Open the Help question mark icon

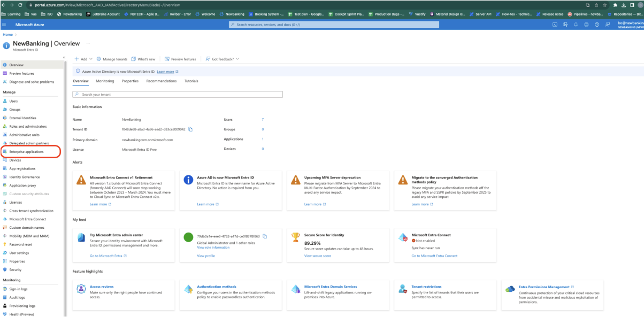pos(597,25)
